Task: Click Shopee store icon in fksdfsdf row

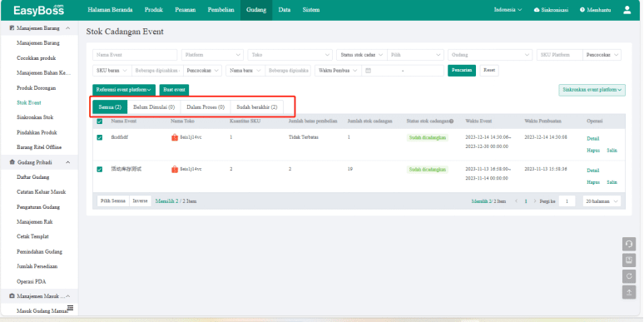Action: point(175,137)
